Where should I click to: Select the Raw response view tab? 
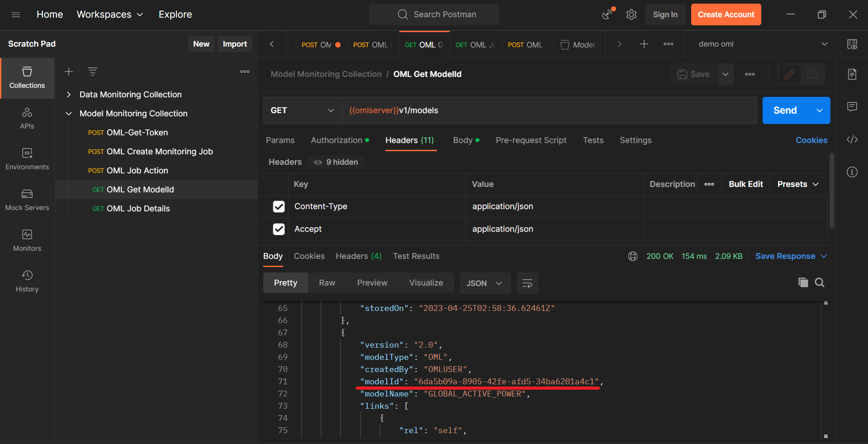coord(327,283)
